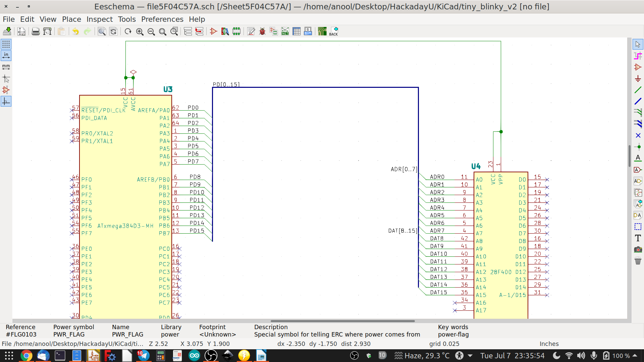Image resolution: width=644 pixels, height=362 pixels.
Task: Choose the place text tool
Action: pos(638,238)
